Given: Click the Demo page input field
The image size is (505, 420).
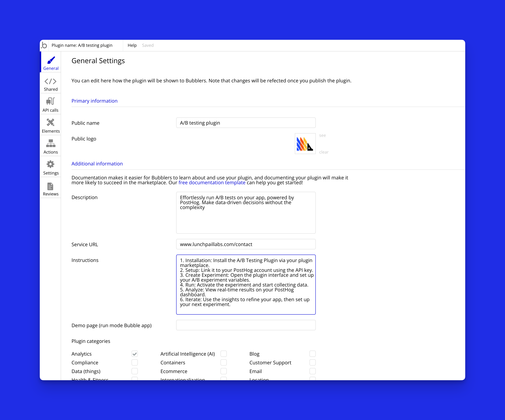Looking at the screenshot, I should click(x=246, y=325).
